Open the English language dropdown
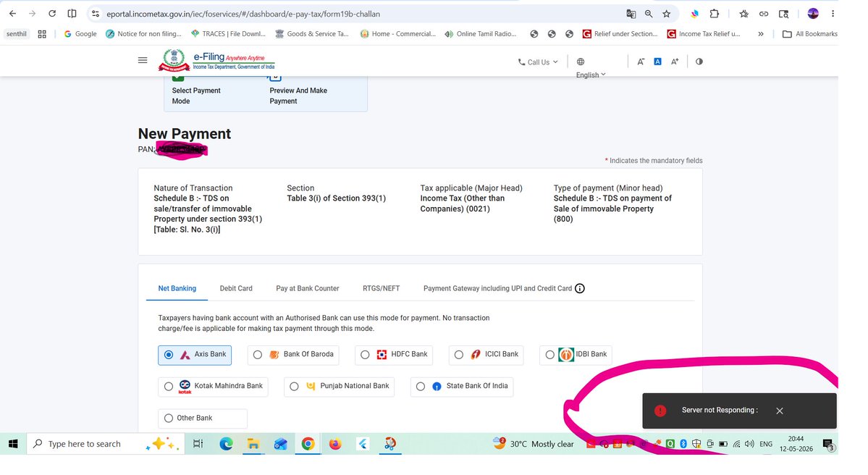 pos(591,75)
